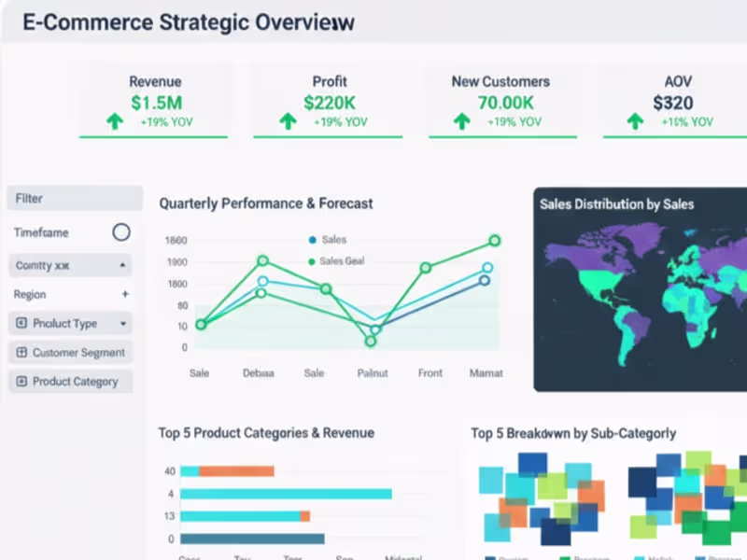This screenshot has width=747, height=560.
Task: Click the up arrow icon on New Customers card
Action: [460, 119]
